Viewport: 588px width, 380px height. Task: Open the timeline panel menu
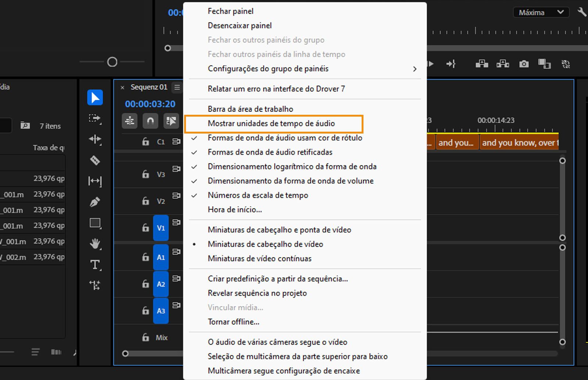coord(177,87)
